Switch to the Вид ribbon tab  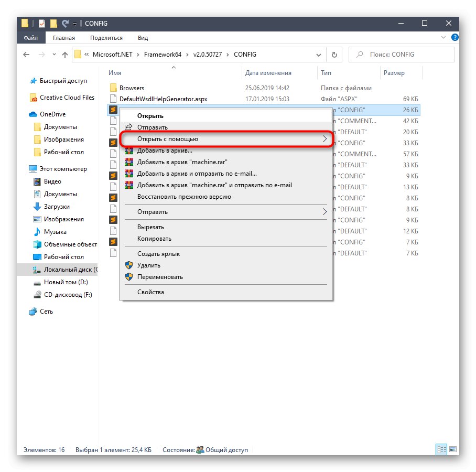pyautogui.click(x=143, y=38)
